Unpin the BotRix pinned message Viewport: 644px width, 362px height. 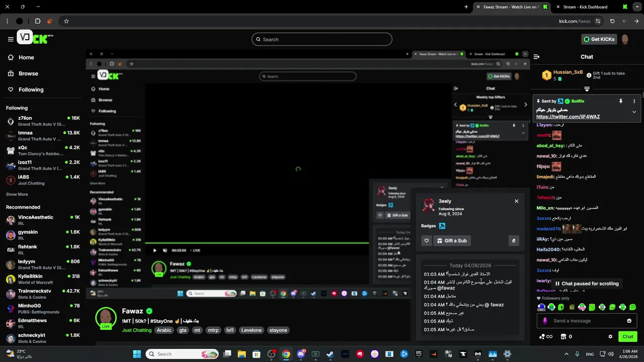pos(621,101)
